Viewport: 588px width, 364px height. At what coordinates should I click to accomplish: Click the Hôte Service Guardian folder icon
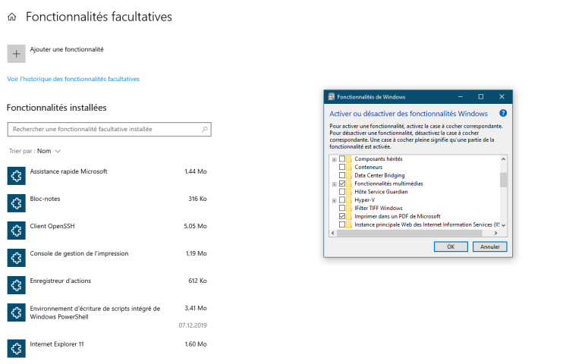(349, 192)
